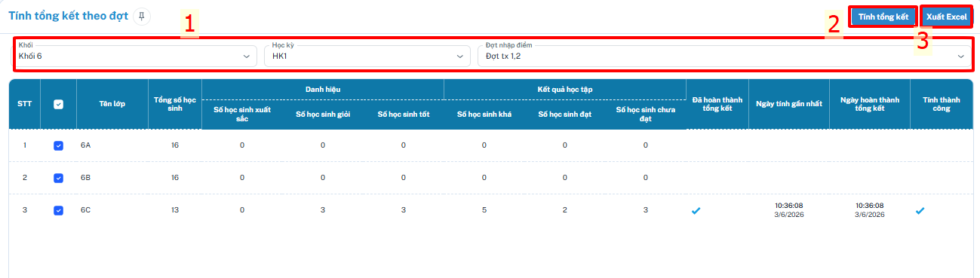Export data with Xuất Excel button
980x278 pixels.
946,17
